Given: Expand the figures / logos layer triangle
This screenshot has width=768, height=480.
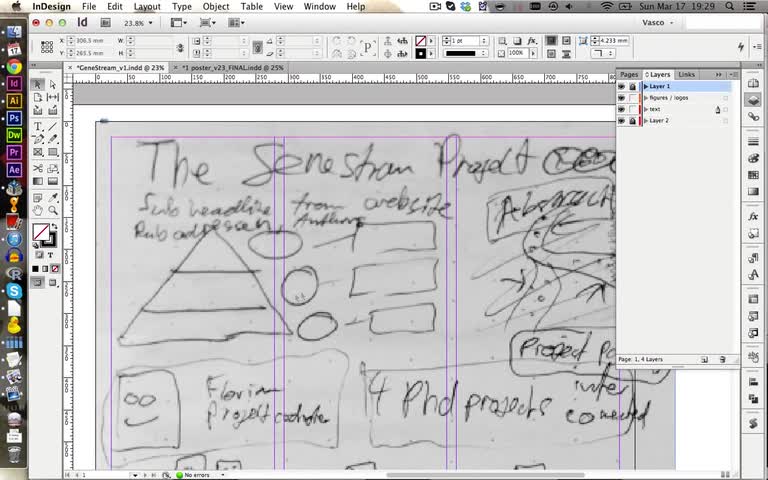Looking at the screenshot, I should coord(646,98).
